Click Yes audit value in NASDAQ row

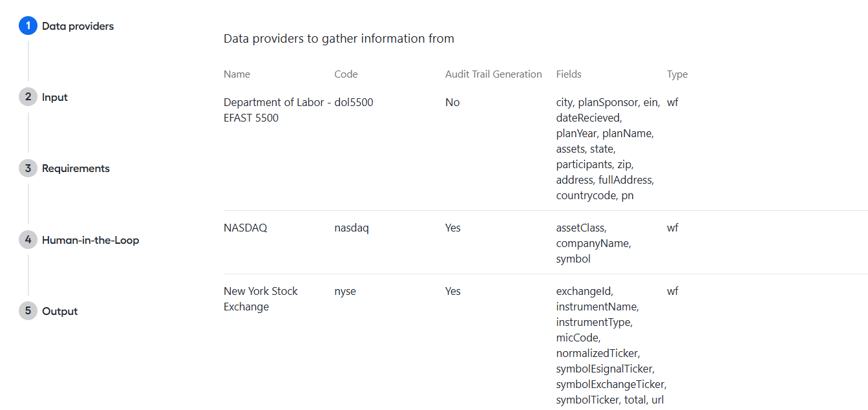[453, 228]
